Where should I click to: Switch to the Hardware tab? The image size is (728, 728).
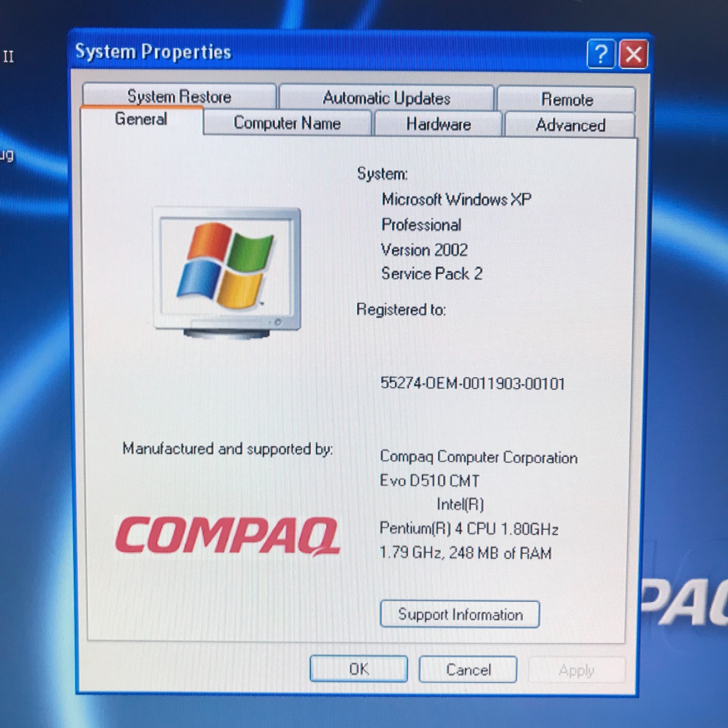pos(438,124)
